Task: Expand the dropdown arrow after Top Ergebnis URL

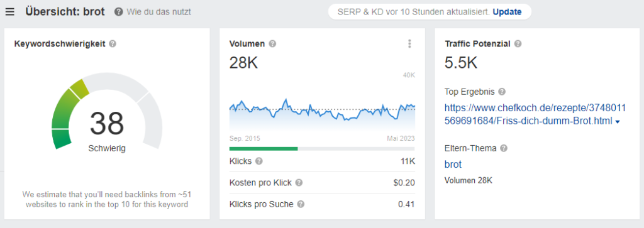Action: pos(618,122)
